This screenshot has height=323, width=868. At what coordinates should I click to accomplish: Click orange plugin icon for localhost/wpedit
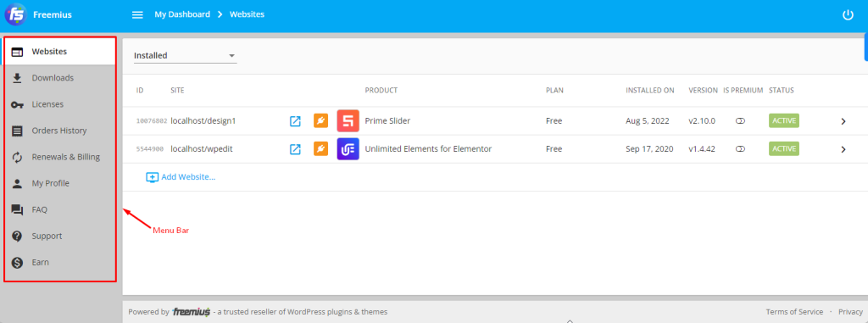pyautogui.click(x=321, y=149)
